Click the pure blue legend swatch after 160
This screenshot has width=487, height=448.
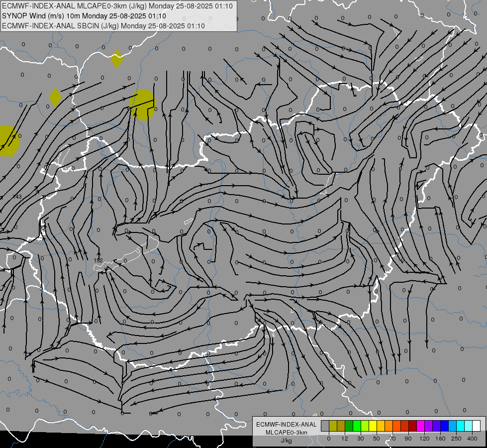444,426
